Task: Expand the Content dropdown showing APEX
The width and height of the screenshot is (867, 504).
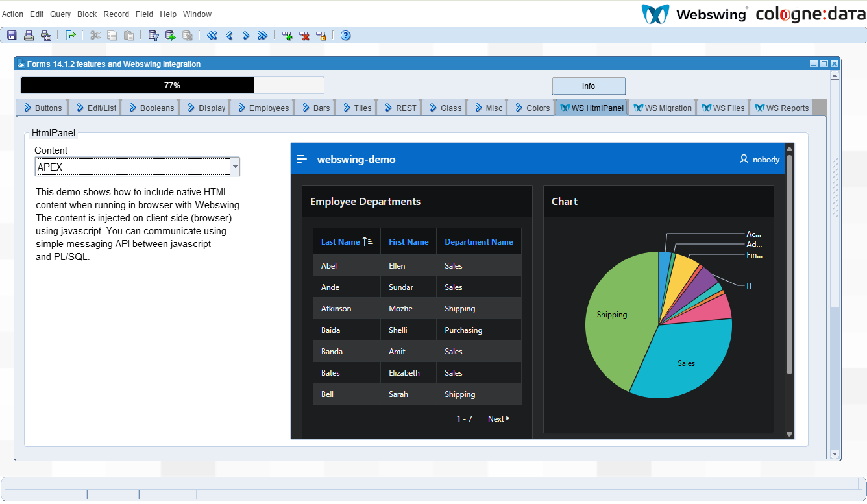Action: click(235, 167)
